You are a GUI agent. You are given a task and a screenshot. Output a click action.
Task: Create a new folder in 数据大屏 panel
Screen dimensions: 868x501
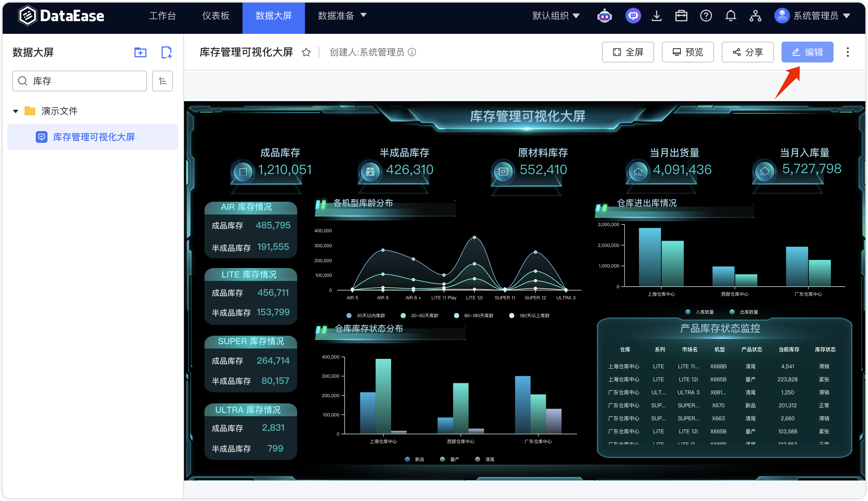pyautogui.click(x=140, y=52)
